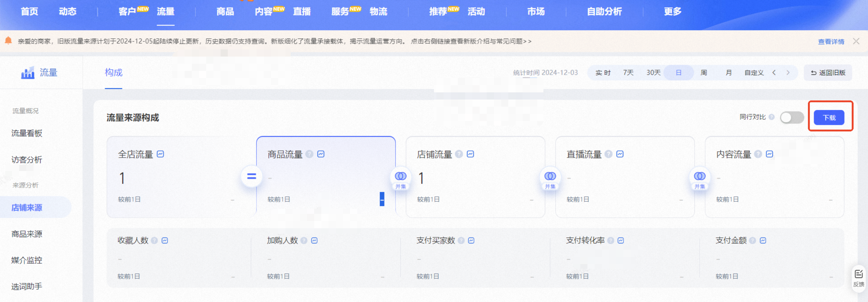The image size is (868, 302).
Task: Show help tooltip for 收藏人数
Action: pyautogui.click(x=154, y=240)
